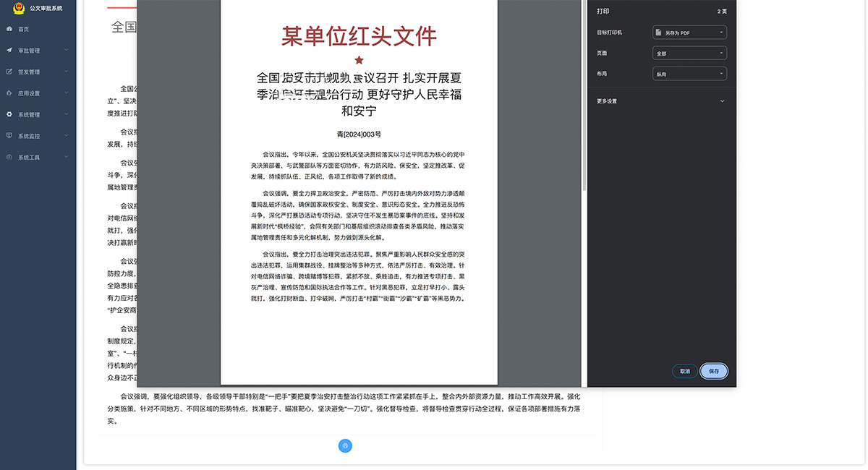
Task: Click the 保存 button
Action: [714, 371]
